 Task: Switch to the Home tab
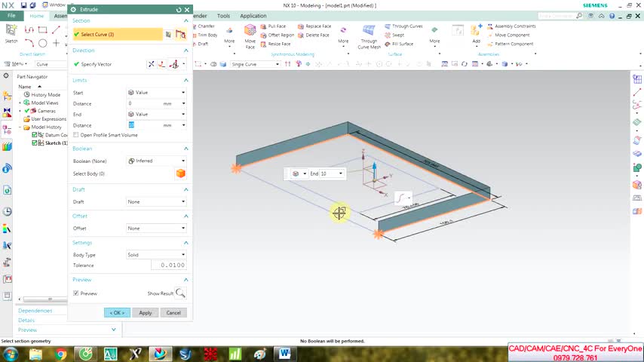pyautogui.click(x=36, y=16)
